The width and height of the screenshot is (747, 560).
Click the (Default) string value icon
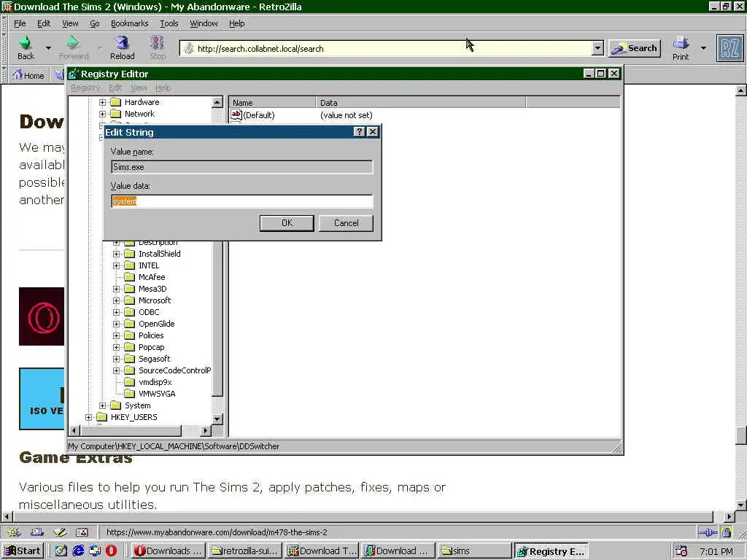(236, 114)
